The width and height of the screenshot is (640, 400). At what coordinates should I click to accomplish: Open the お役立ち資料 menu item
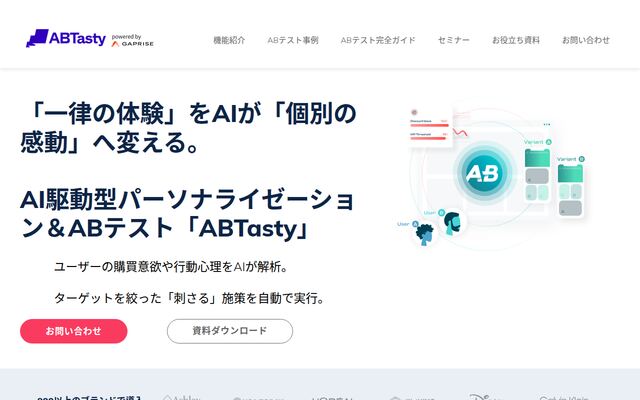click(x=516, y=40)
